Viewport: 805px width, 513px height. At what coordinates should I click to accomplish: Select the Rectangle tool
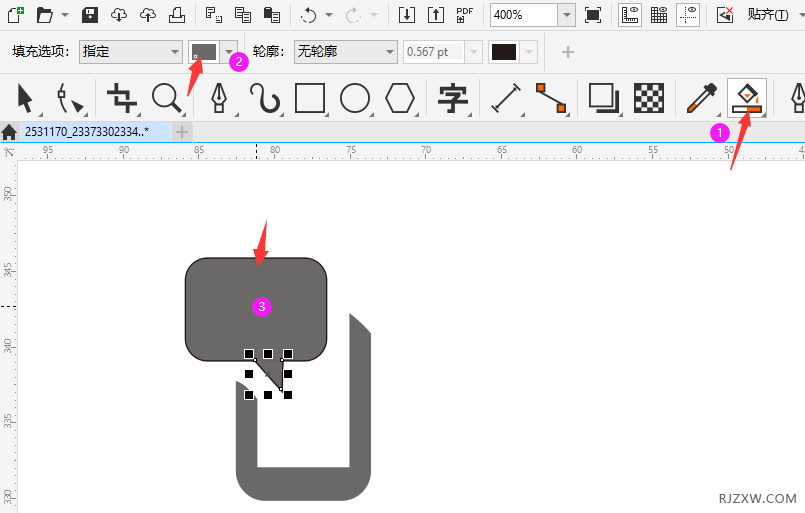310,98
